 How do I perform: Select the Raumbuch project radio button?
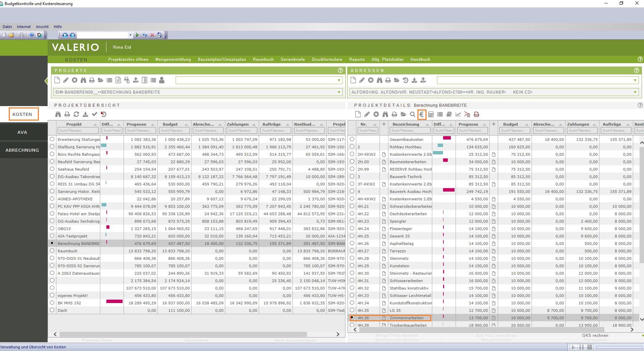coord(52,251)
